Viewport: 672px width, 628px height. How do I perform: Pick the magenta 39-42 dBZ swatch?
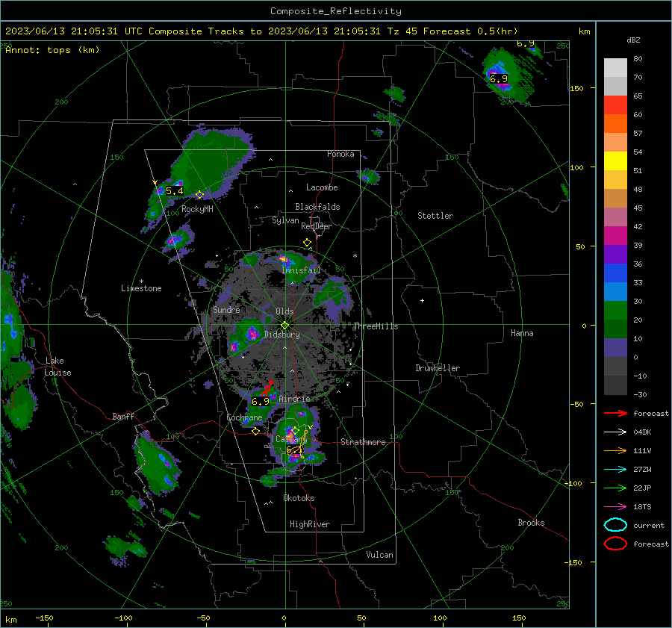[x=615, y=236]
